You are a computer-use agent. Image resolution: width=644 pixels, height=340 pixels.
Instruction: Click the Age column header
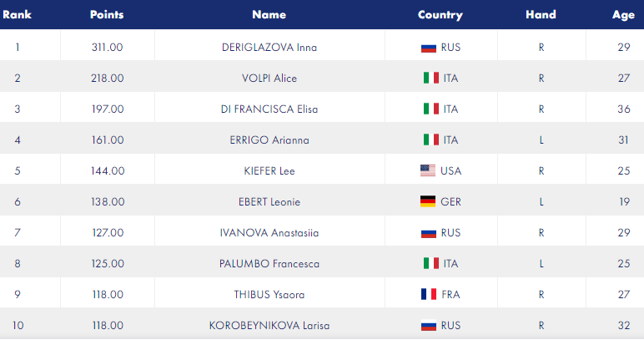623,15
